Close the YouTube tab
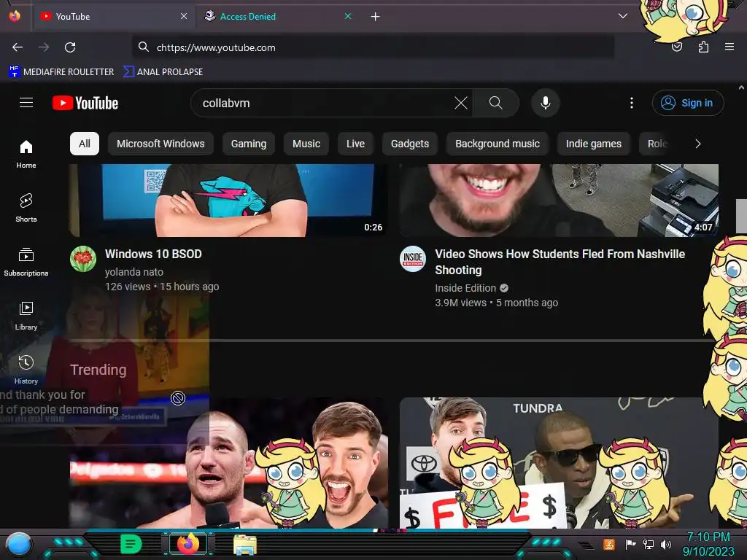Screen dimensions: 747x560 coord(184,16)
